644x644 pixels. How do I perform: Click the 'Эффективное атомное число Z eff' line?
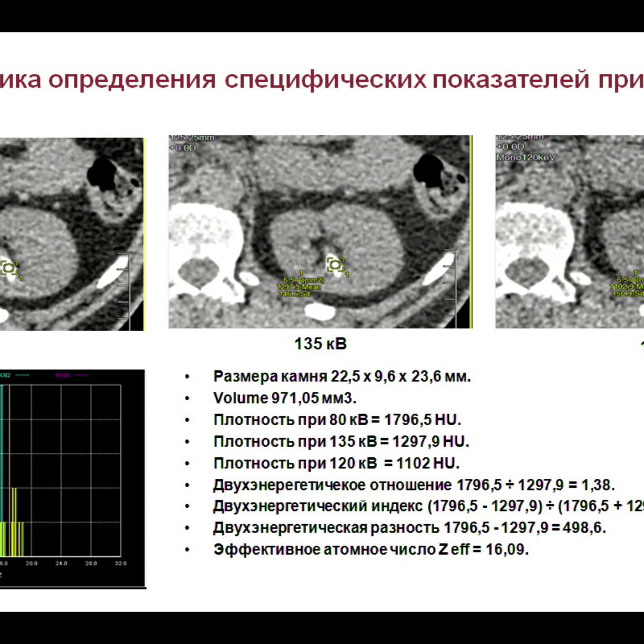click(x=371, y=549)
